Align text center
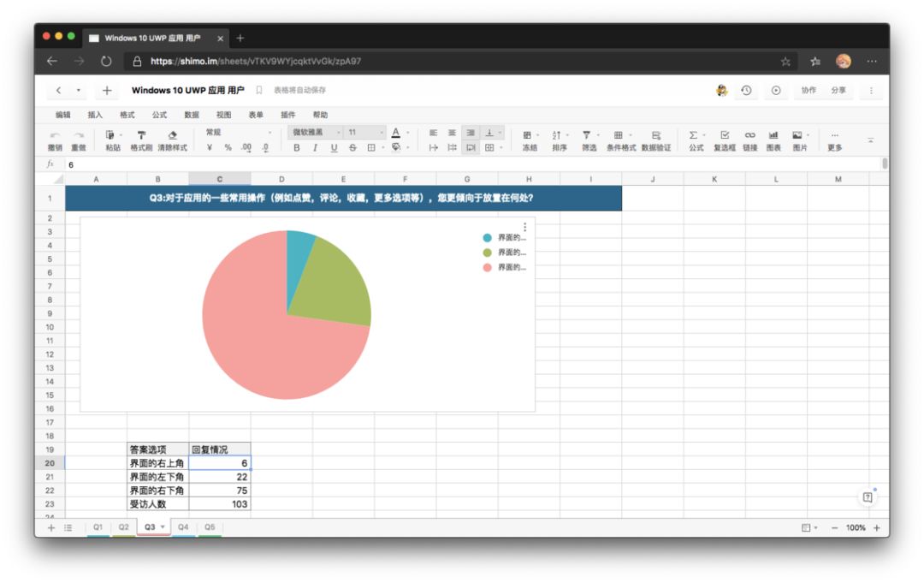 tap(452, 134)
